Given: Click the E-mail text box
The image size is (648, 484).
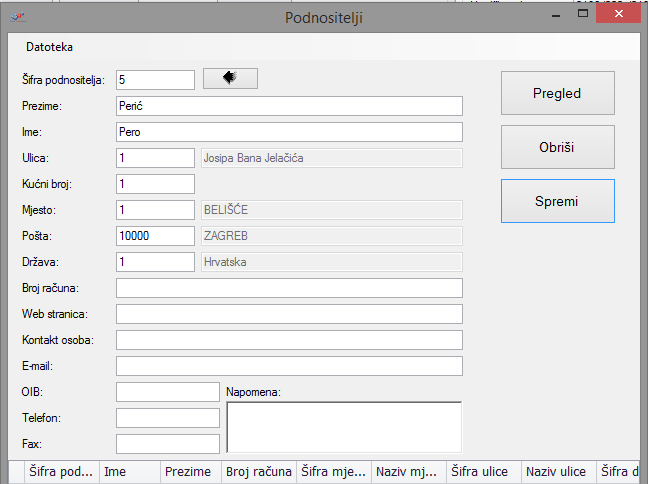Looking at the screenshot, I should tap(289, 366).
